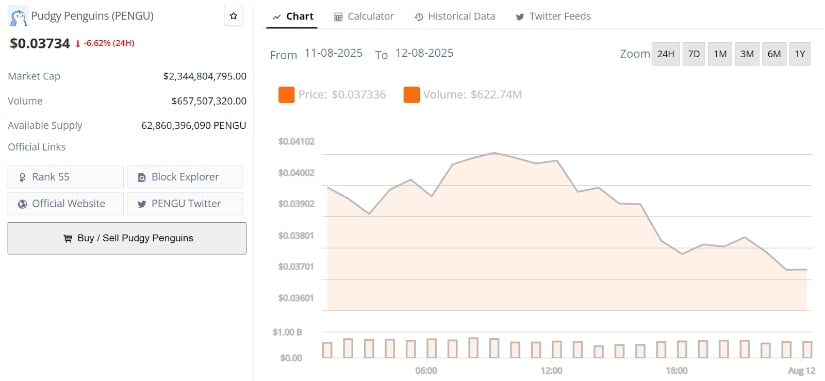Switch to the Calculator tab

pyautogui.click(x=364, y=17)
